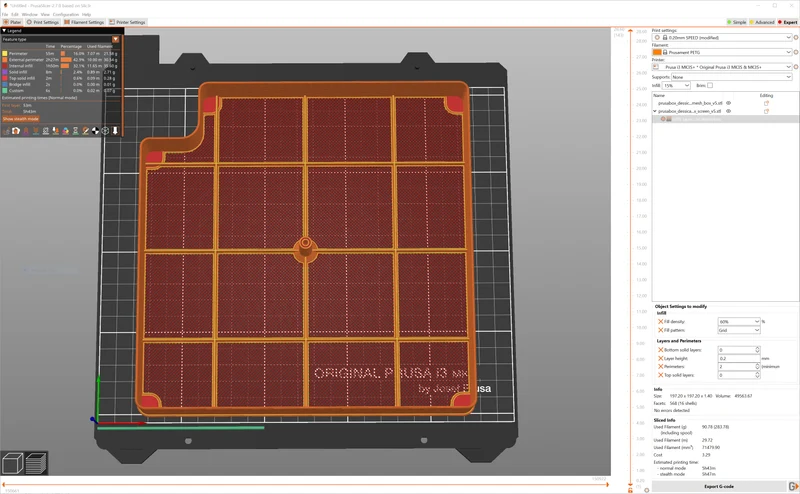
Task: Remove Bottom solid layers override X
Action: tap(661, 350)
